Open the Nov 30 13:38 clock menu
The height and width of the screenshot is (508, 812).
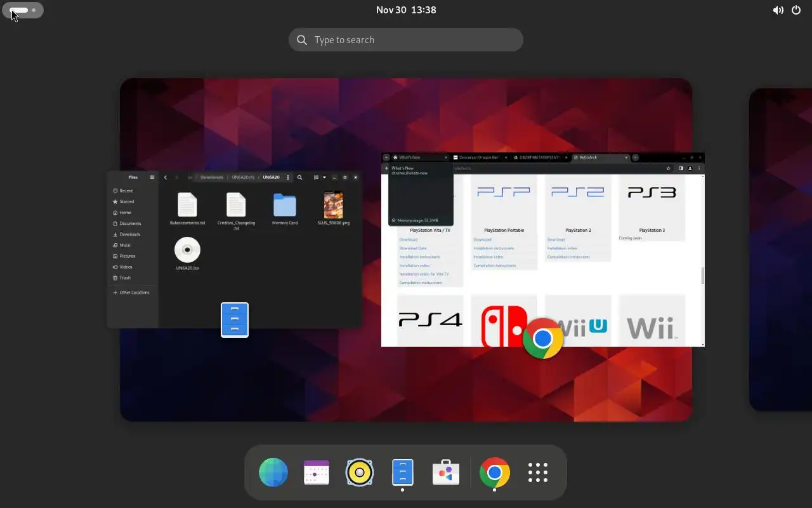406,10
